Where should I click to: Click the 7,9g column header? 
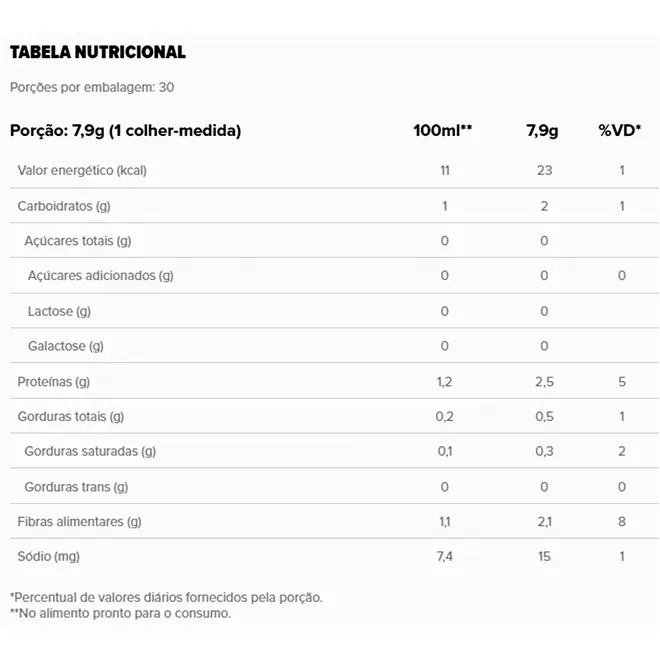coord(542,130)
